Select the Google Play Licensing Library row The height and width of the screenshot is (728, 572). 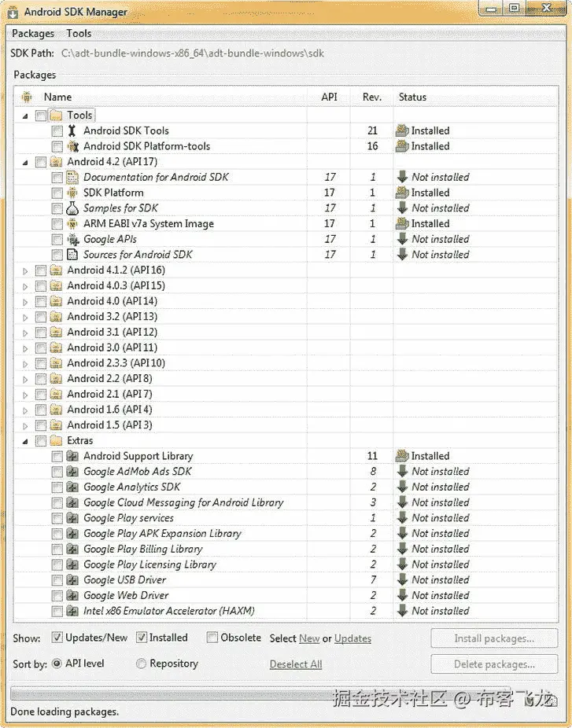tap(286, 564)
